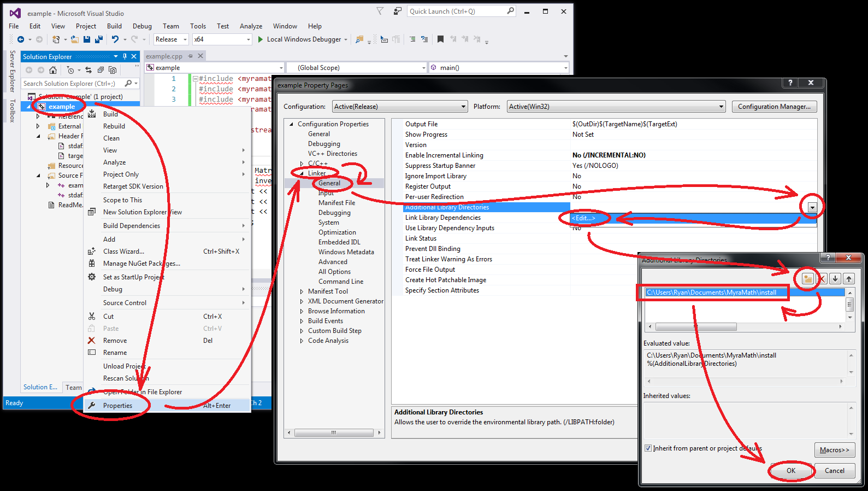This screenshot has width=868, height=491.
Task: Click the New Line folder icon
Action: click(807, 279)
